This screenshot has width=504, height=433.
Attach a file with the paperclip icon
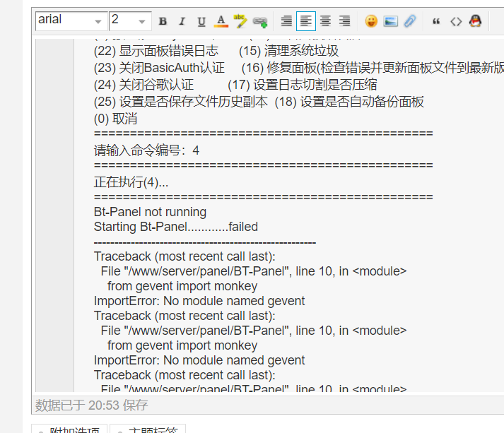(x=410, y=21)
